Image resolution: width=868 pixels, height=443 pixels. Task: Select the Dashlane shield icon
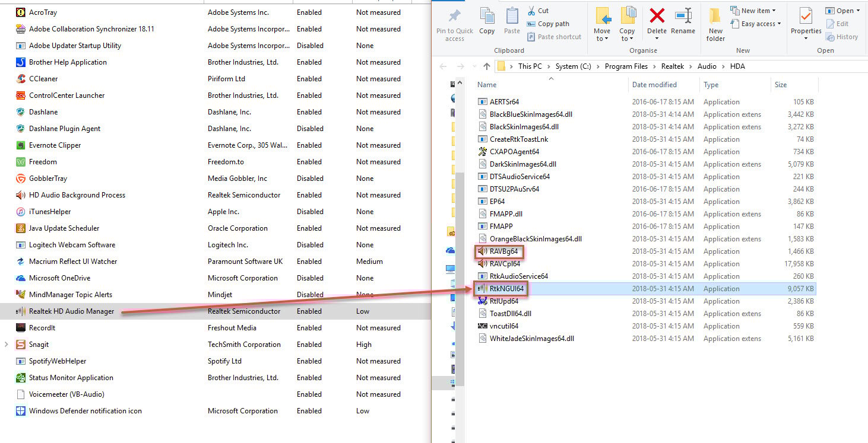click(x=20, y=112)
